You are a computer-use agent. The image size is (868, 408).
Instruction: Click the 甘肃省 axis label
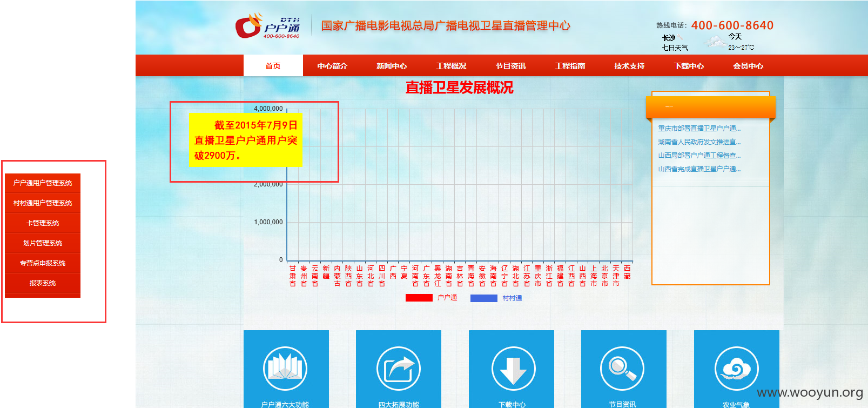click(292, 276)
